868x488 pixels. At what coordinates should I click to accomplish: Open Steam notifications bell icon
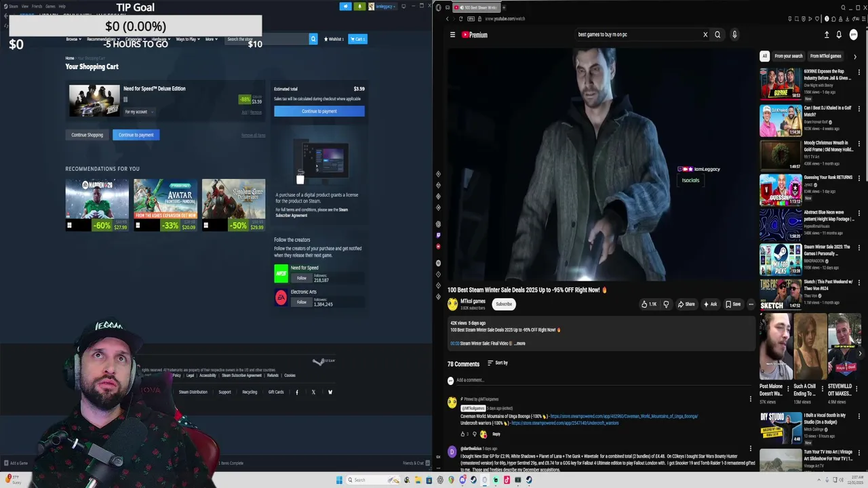tap(360, 7)
